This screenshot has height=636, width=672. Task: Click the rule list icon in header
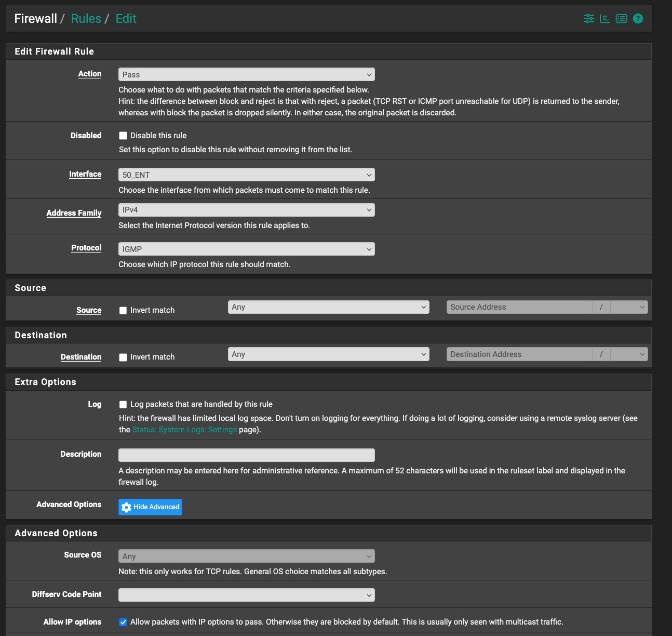pos(621,18)
